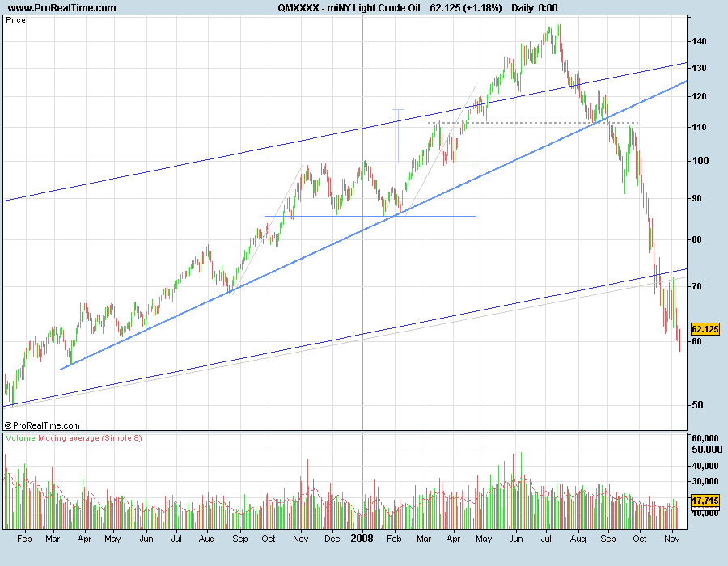Click the 80 price axis label
Image resolution: width=728 pixels, height=566 pixels.
click(x=697, y=240)
